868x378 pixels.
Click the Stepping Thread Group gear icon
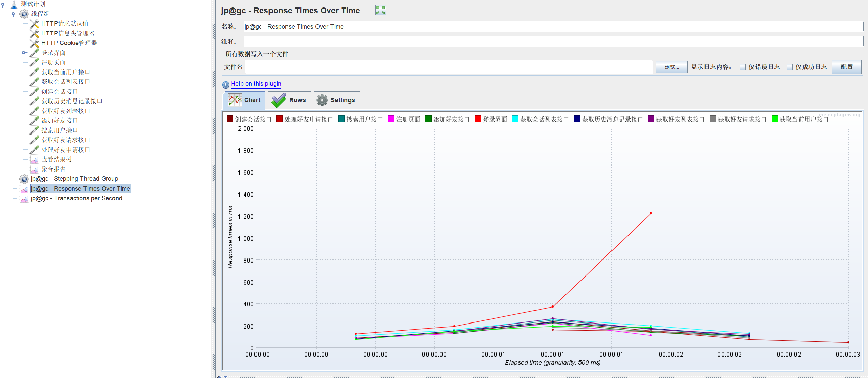24,179
